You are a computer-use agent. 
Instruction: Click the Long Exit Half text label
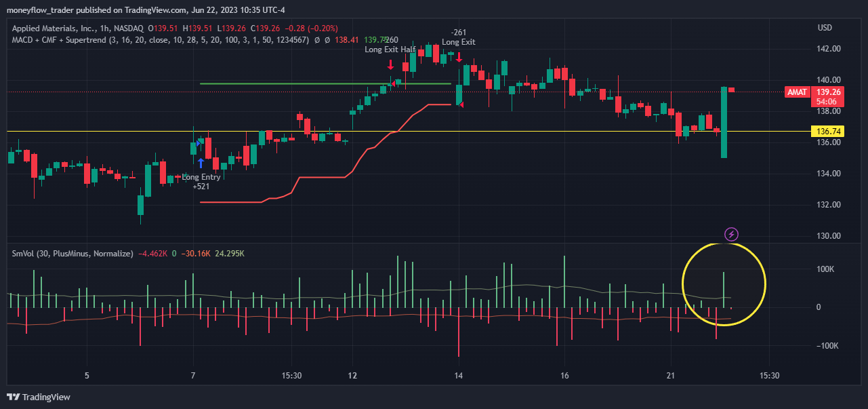[x=390, y=50]
